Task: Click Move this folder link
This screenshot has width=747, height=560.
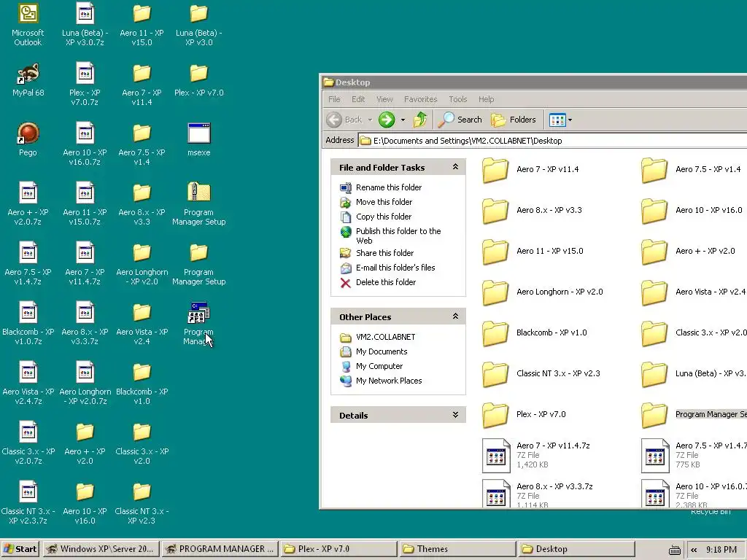Action: [x=384, y=202]
